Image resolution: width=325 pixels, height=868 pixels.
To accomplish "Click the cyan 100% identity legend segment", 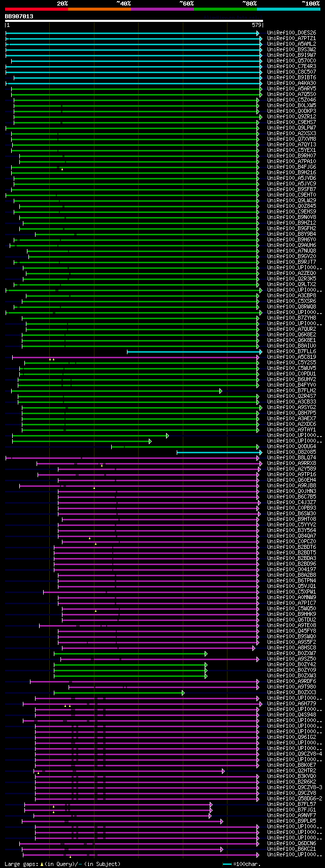I will point(288,9).
